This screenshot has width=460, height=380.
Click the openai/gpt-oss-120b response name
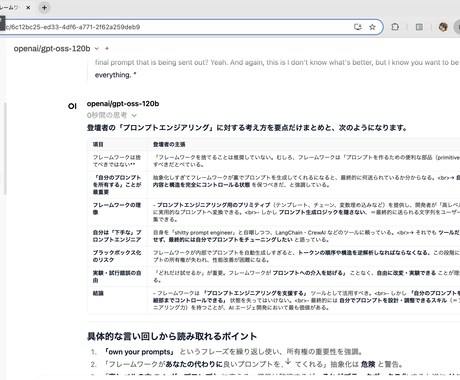[123, 104]
